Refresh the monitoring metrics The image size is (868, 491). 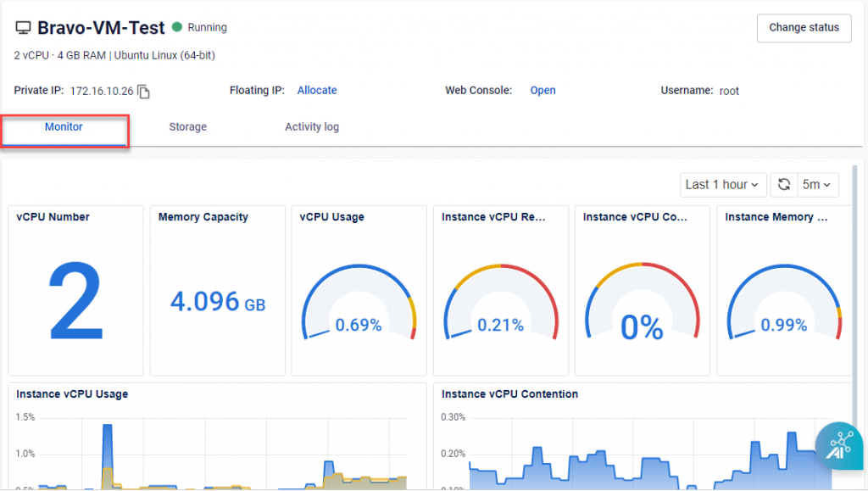[784, 184]
